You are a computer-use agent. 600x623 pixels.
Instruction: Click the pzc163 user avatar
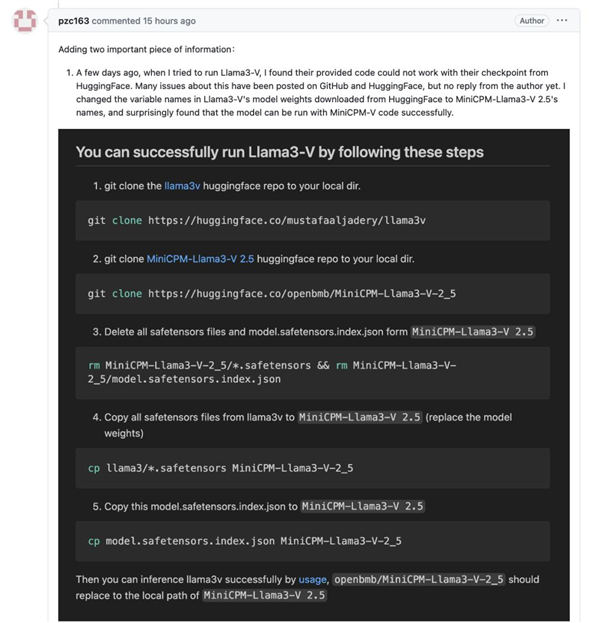[25, 20]
